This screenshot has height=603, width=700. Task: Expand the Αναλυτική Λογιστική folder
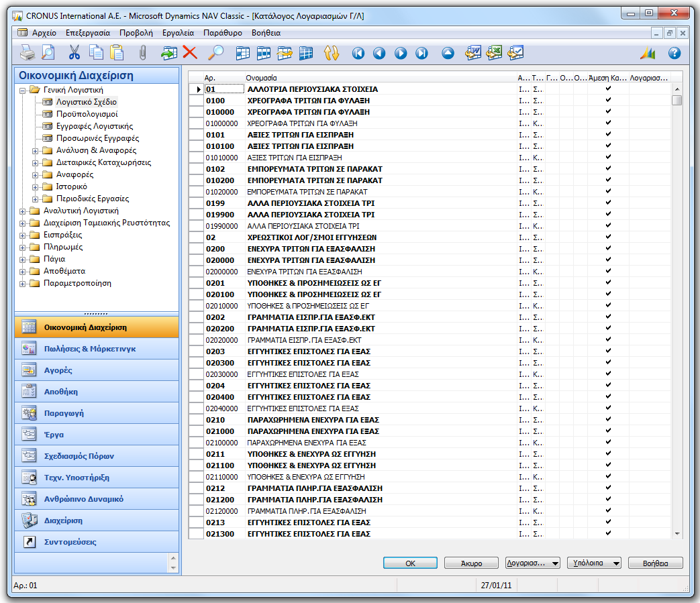point(23,211)
